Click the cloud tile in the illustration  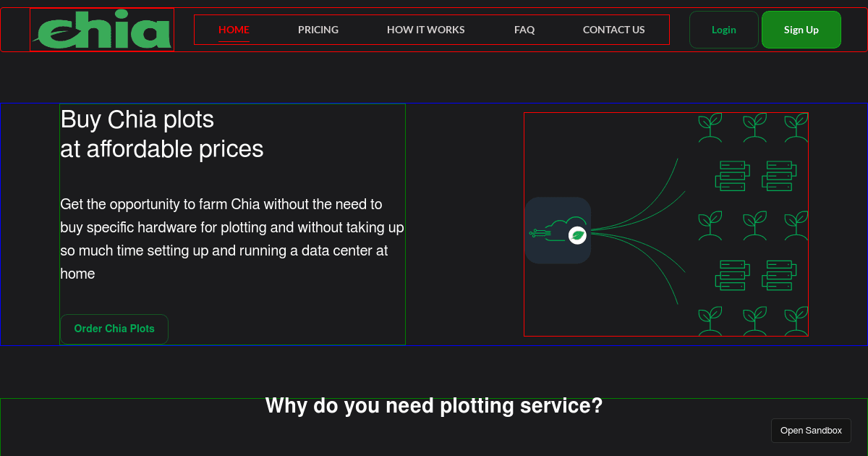(557, 230)
